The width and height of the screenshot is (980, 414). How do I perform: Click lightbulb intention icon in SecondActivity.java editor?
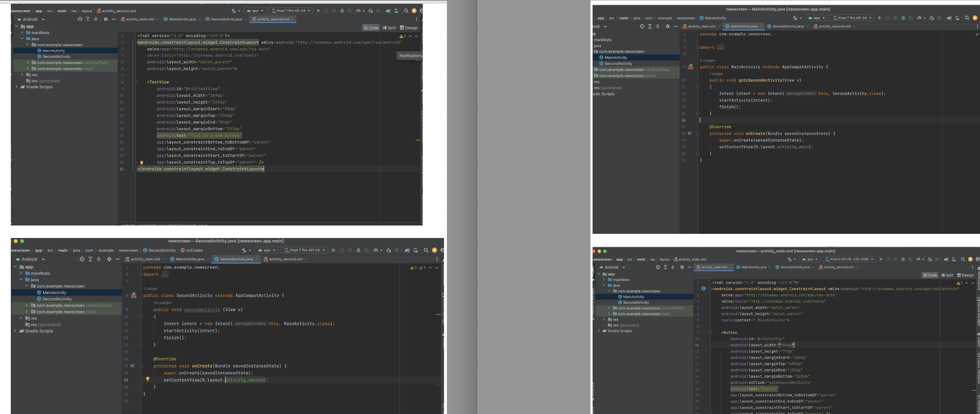147,379
